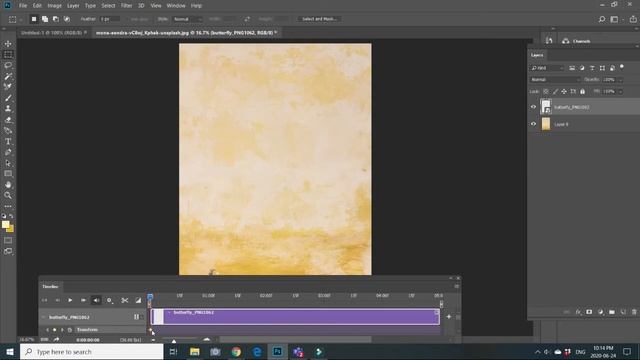Open the Window menu
Image resolution: width=640 pixels, height=360 pixels.
pyautogui.click(x=176, y=6)
